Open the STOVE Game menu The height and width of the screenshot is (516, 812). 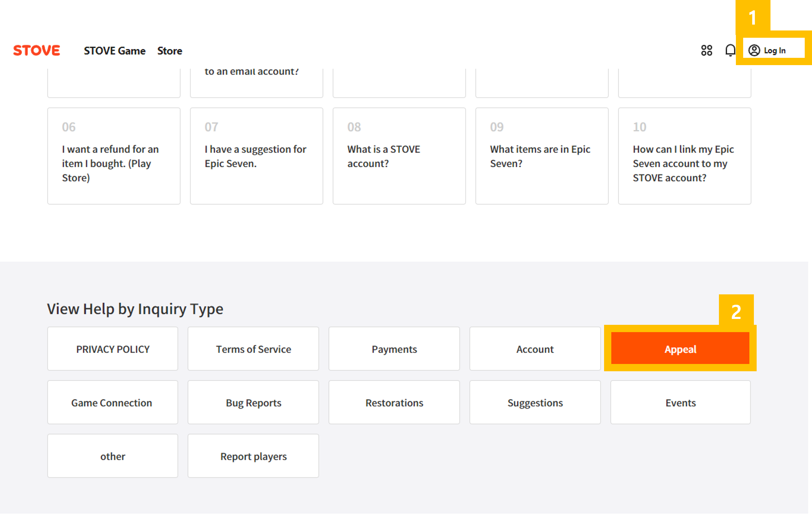click(115, 51)
